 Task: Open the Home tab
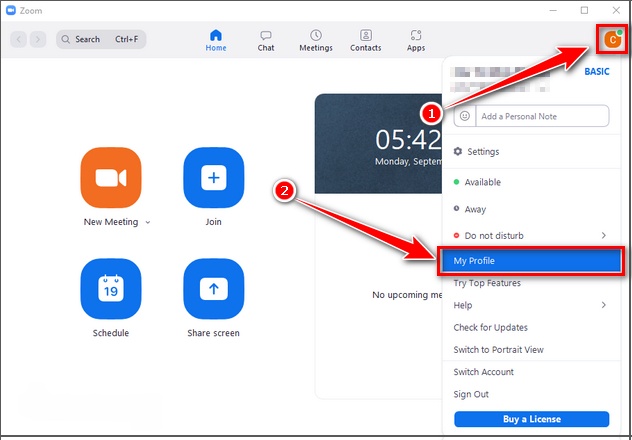(x=216, y=40)
